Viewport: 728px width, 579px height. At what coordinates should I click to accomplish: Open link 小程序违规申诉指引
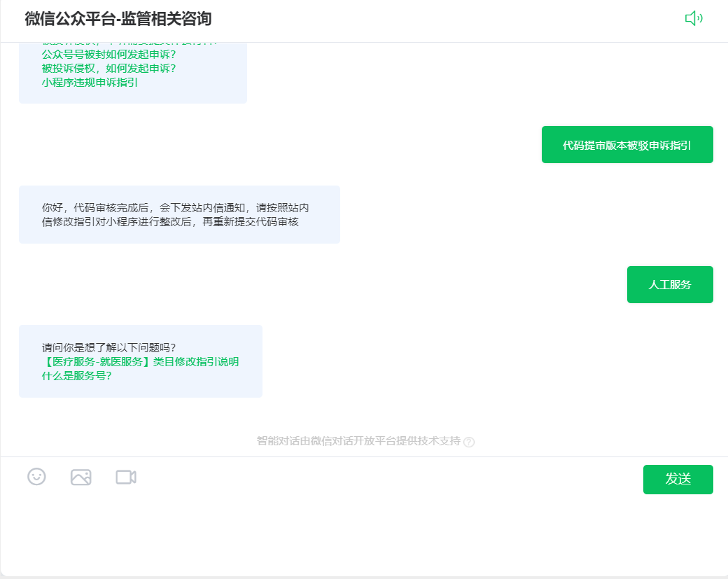[90, 83]
